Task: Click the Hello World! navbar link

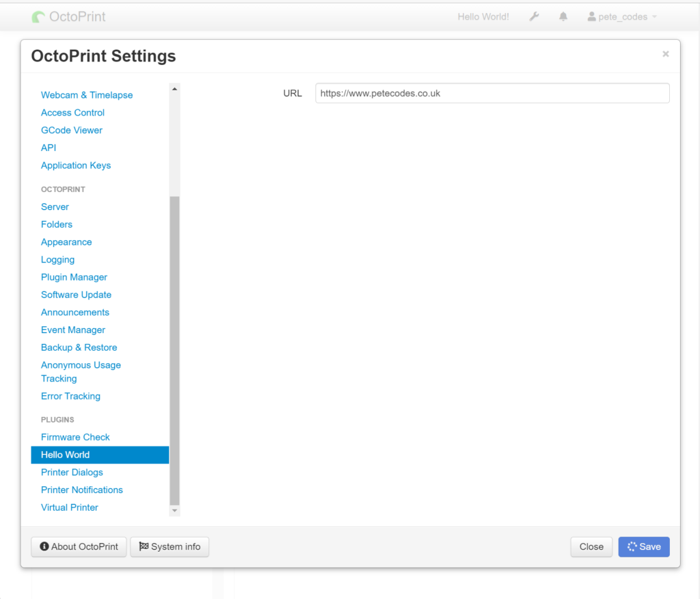Action: click(x=483, y=16)
